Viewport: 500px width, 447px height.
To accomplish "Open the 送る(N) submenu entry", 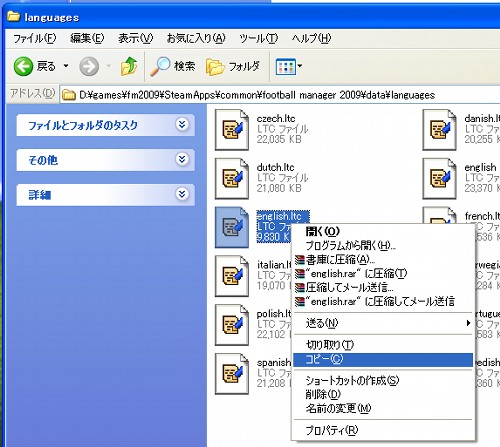I will (383, 323).
